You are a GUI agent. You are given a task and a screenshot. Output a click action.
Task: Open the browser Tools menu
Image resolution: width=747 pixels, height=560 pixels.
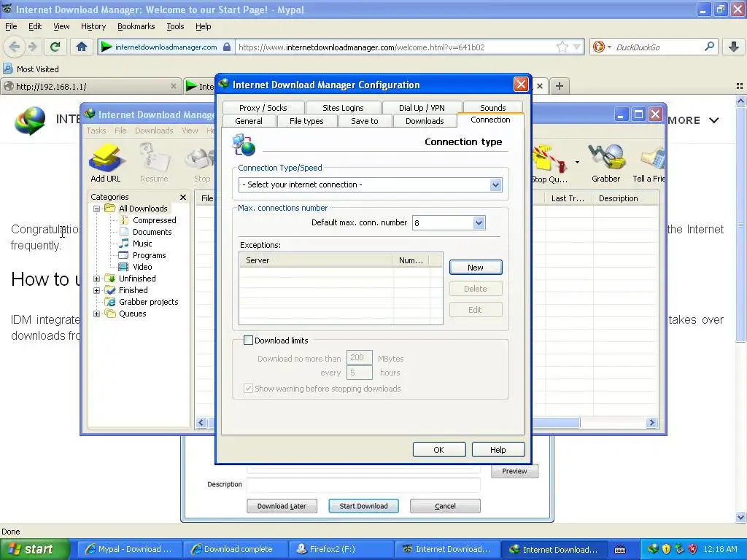pos(175,26)
